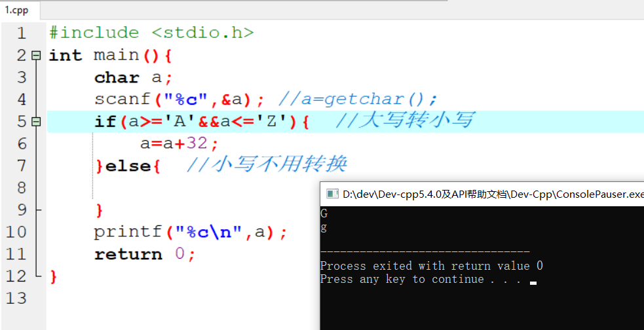Click the 'return' keyword on line 11

128,255
